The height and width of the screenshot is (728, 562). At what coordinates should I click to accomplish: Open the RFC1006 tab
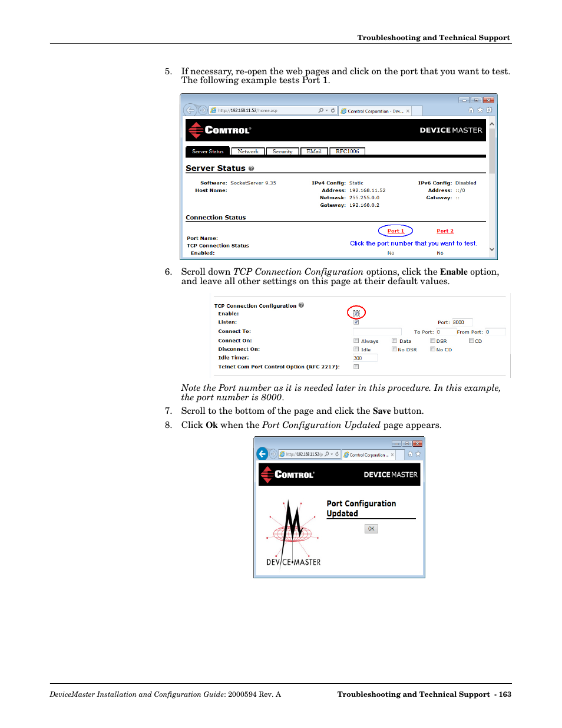[x=348, y=151]
